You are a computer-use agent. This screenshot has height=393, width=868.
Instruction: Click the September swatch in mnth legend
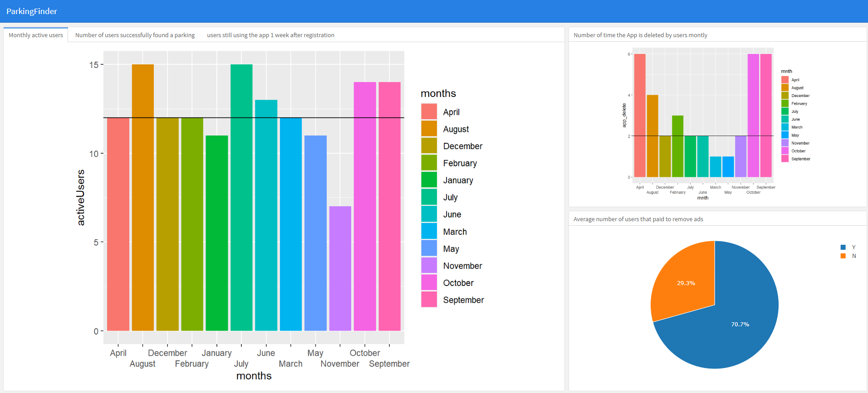785,159
